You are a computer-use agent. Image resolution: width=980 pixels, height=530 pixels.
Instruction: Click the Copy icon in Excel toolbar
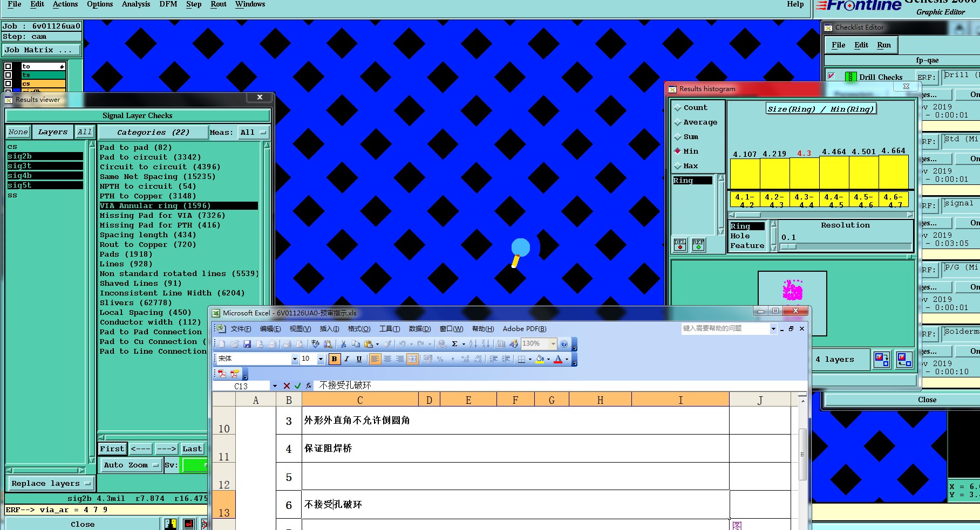click(x=356, y=344)
